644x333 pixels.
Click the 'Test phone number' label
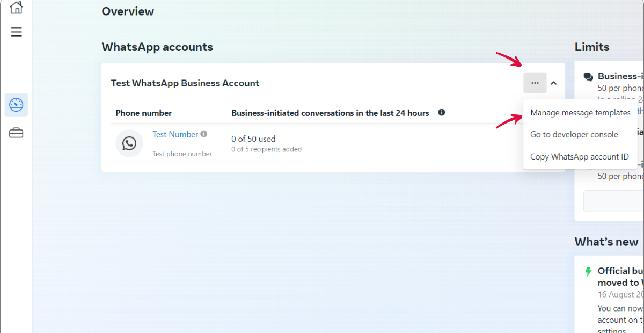point(182,154)
